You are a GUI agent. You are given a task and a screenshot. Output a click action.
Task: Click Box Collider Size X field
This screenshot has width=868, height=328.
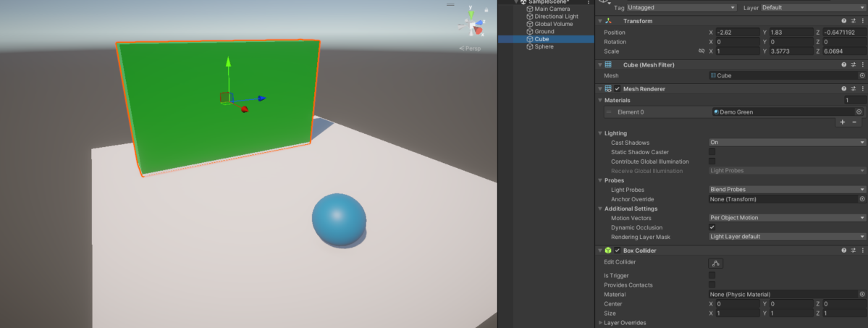(738, 313)
